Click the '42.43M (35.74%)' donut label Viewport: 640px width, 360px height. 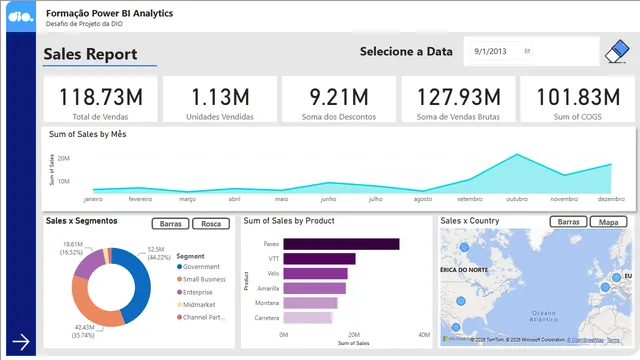(x=83, y=331)
